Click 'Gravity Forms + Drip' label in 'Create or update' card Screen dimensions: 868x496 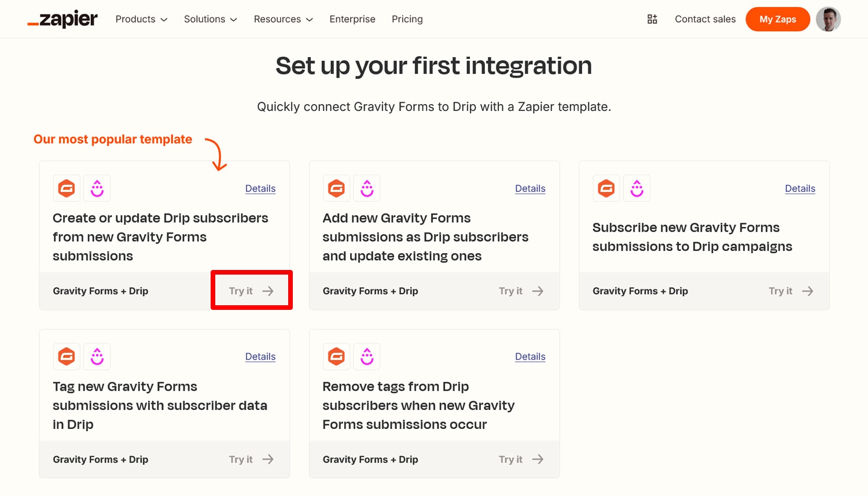tap(101, 291)
